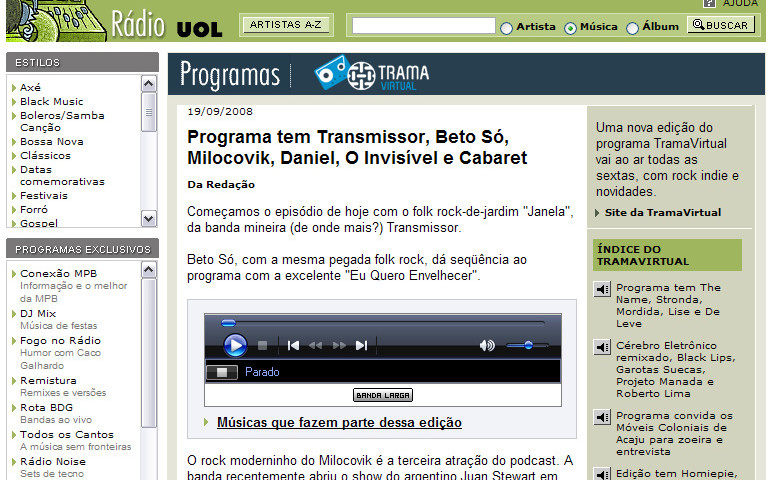Click the search input field

point(423,26)
